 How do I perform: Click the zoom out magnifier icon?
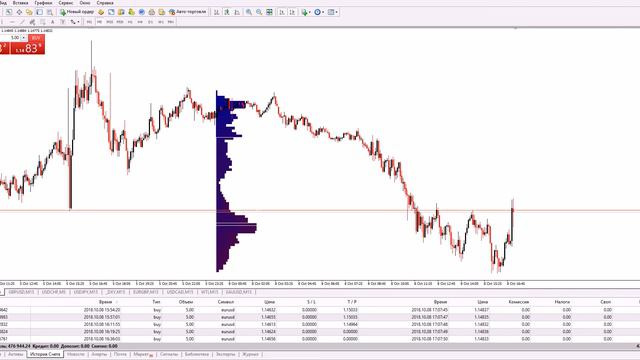[x=259, y=12]
